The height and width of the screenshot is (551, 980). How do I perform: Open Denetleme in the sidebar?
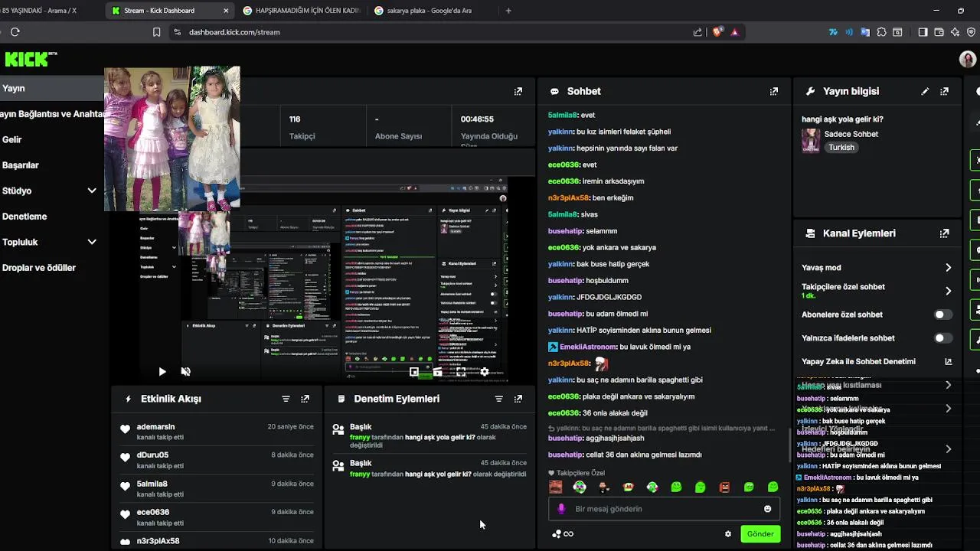[24, 216]
